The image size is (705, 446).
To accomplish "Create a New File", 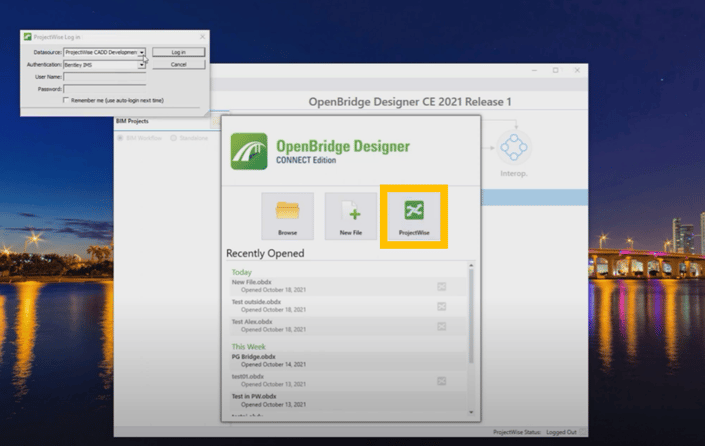I will point(351,216).
